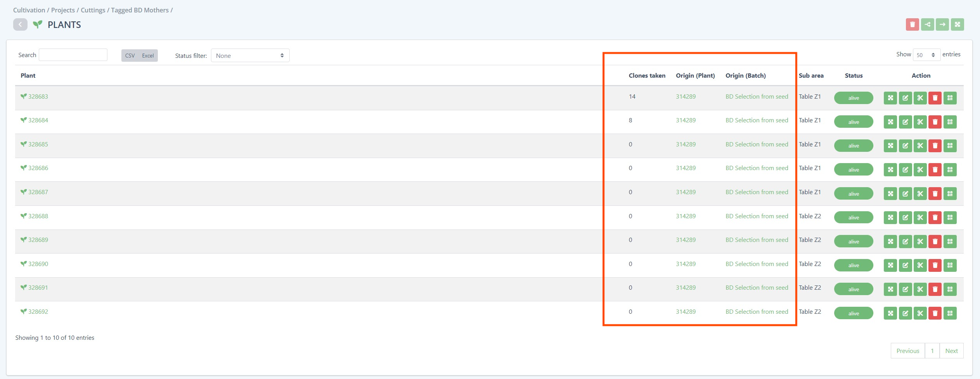The height and width of the screenshot is (379, 980).
Task: Click the move arrows icon in the page header
Action: point(957,24)
